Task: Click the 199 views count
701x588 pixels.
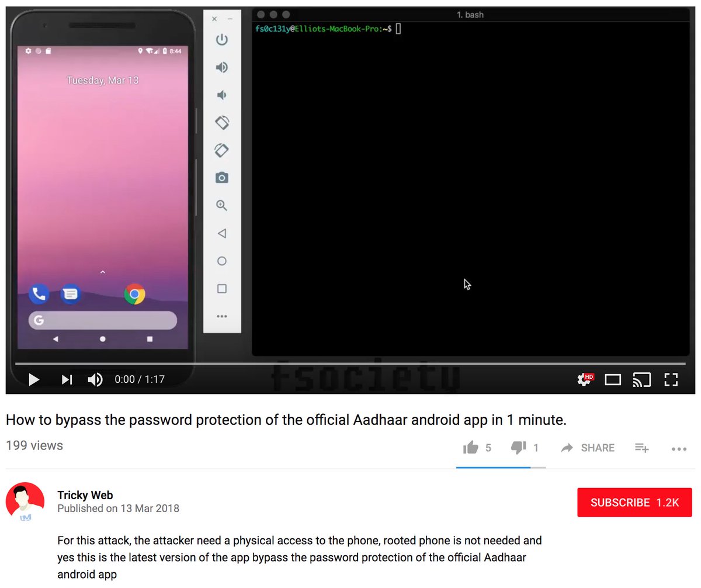Action: click(x=34, y=446)
